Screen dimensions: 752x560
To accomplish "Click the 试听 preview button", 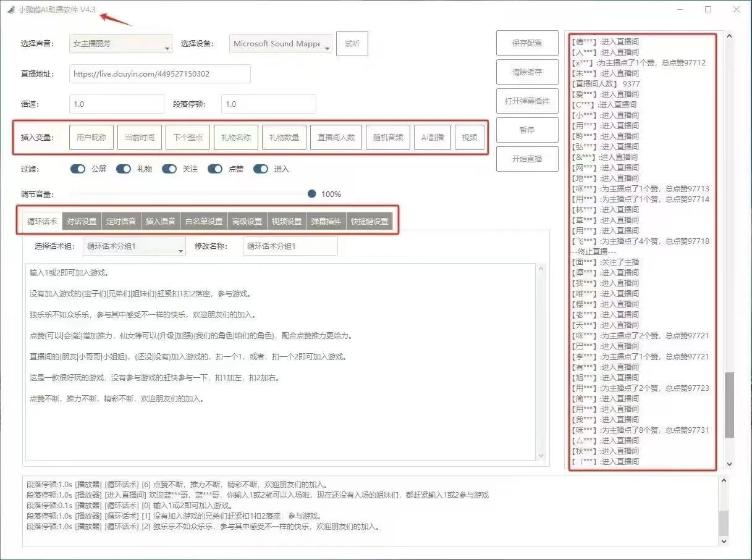I will [352, 44].
